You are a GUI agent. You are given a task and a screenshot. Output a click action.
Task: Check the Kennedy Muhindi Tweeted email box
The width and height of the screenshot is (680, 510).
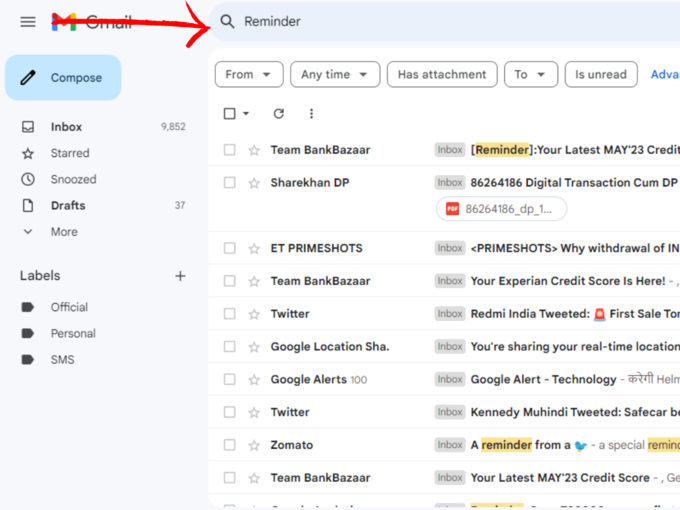(229, 412)
